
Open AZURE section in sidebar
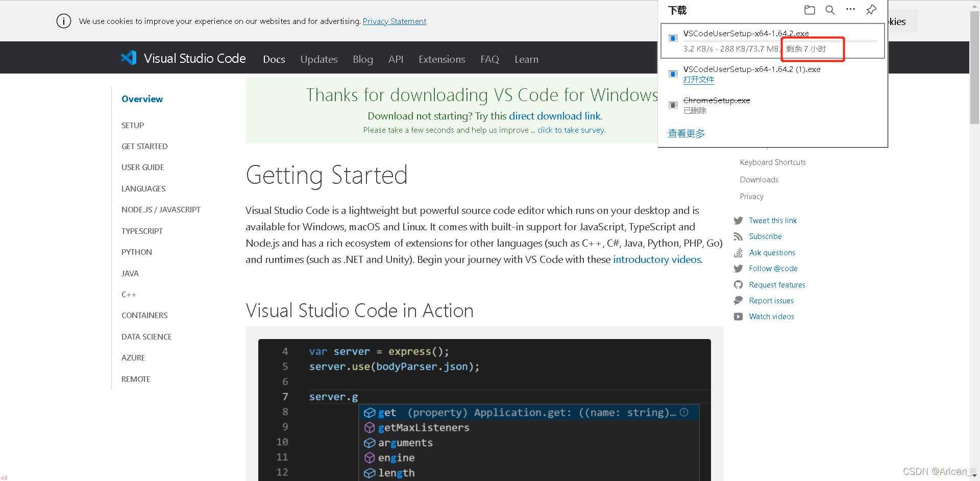point(133,357)
